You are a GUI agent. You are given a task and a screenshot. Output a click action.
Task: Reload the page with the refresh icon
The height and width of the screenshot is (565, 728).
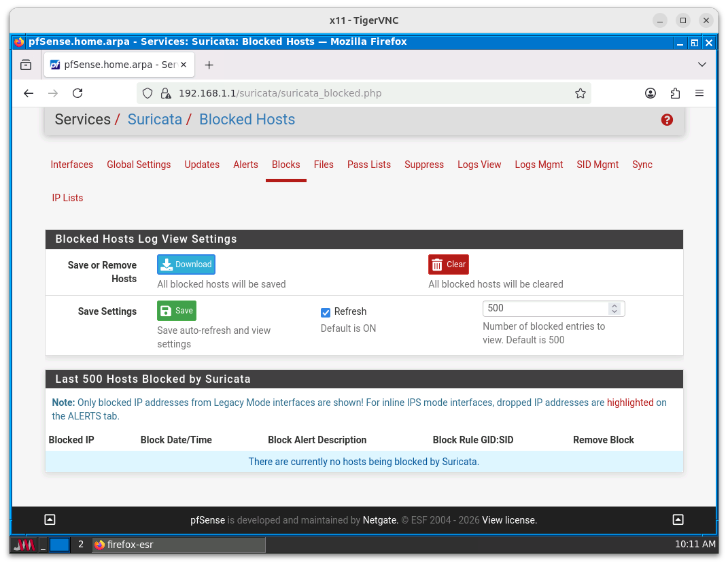point(77,93)
